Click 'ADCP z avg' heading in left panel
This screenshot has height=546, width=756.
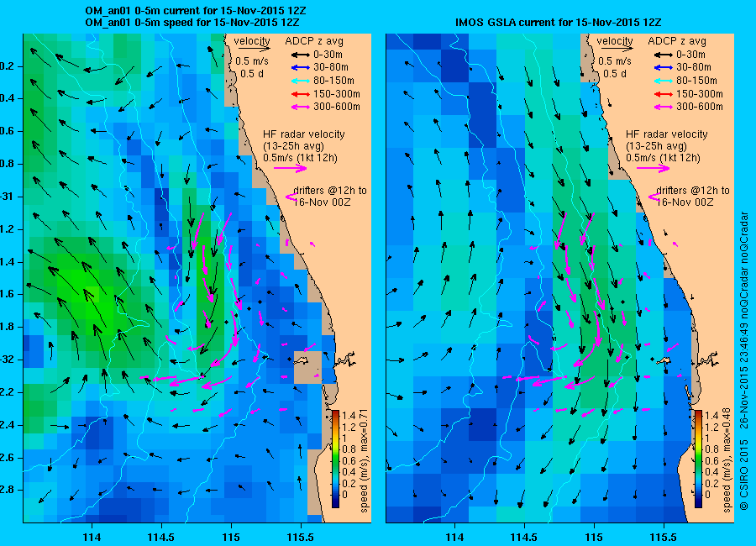coord(314,41)
